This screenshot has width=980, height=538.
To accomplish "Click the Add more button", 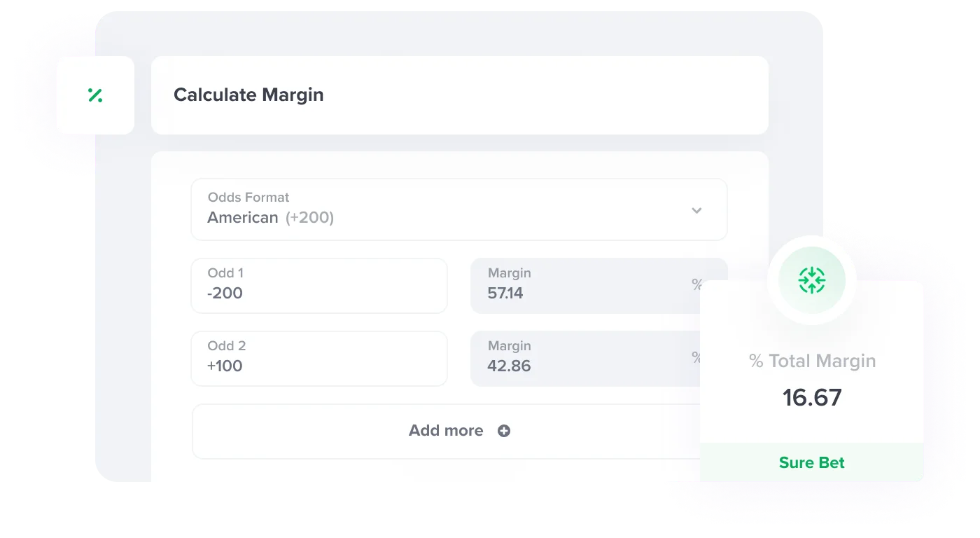I will coord(447,431).
